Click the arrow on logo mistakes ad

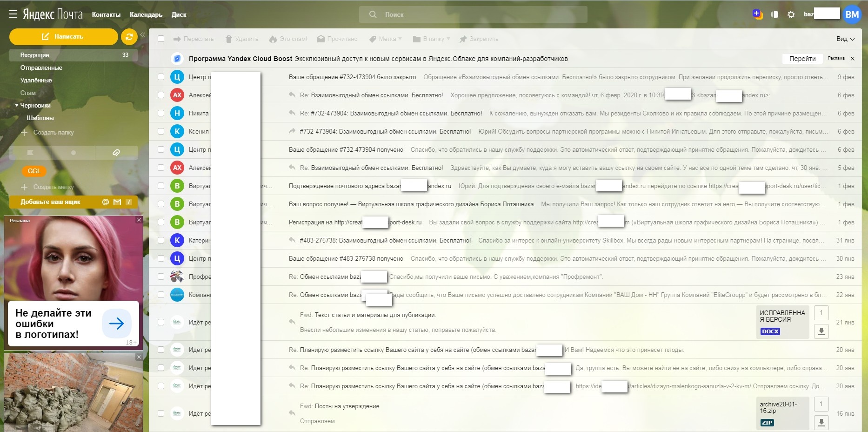(116, 323)
